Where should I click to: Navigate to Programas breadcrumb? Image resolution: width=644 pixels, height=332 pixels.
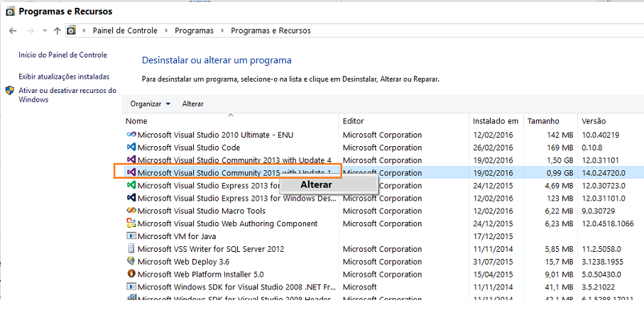(x=195, y=31)
